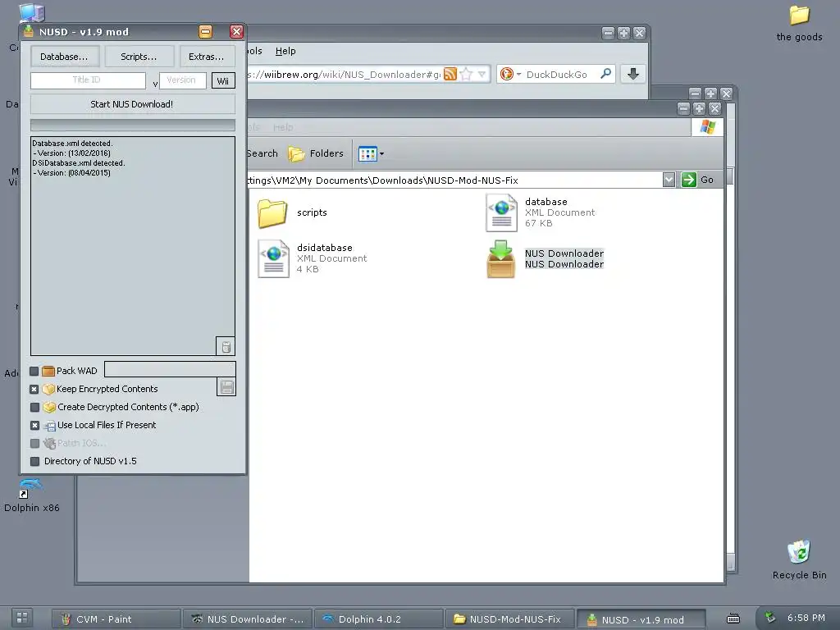Open the Dolphin x86 desktop shortcut
The image size is (840, 630).
[x=32, y=495]
